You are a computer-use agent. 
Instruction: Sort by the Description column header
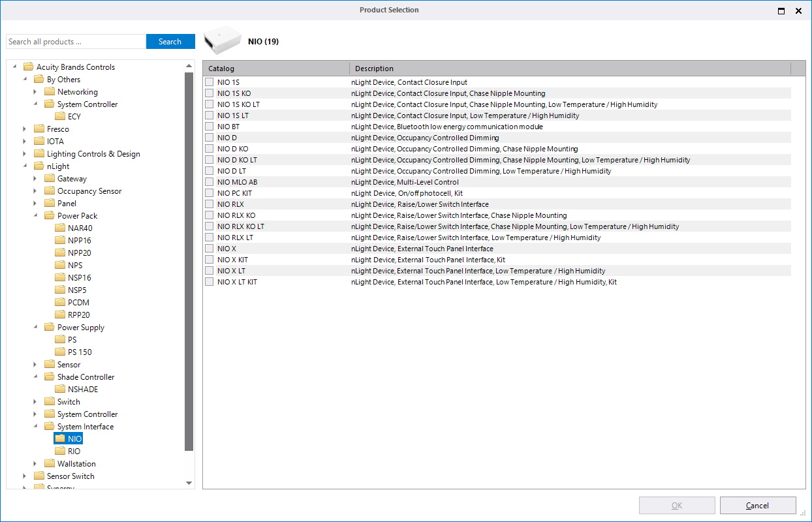coord(570,69)
